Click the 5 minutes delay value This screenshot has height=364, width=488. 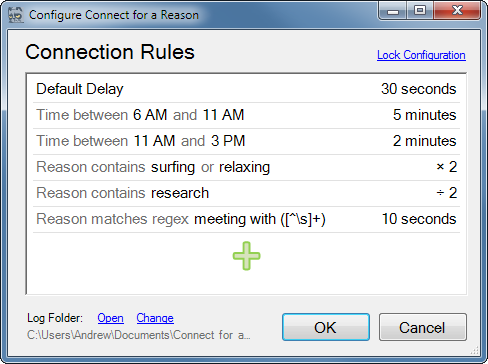424,115
